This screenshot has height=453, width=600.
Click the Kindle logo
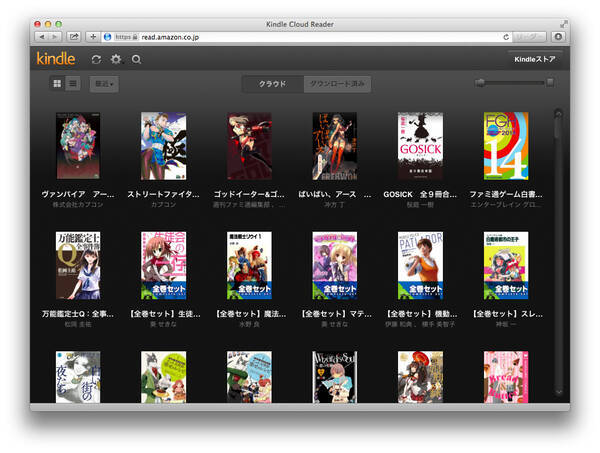[x=56, y=58]
